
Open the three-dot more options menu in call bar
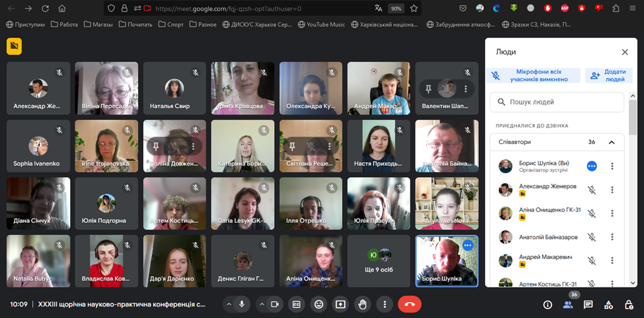[x=384, y=304]
